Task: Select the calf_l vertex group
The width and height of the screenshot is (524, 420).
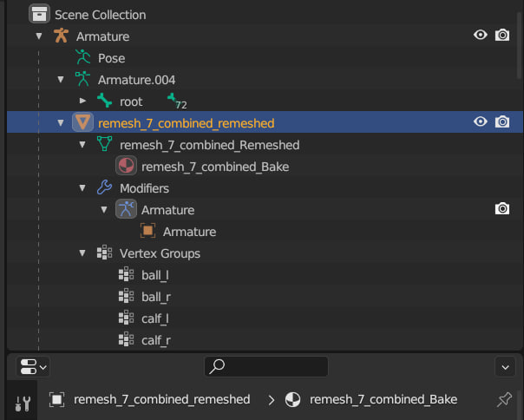Action: click(x=156, y=318)
